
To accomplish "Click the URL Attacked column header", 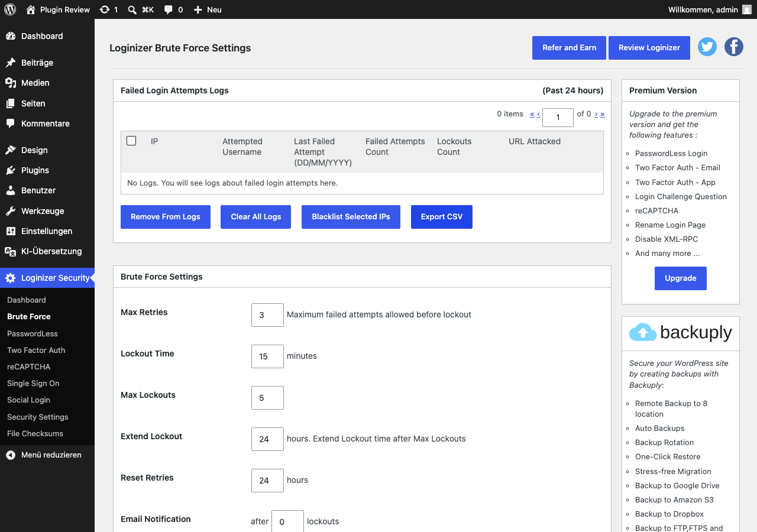I will coord(535,141).
